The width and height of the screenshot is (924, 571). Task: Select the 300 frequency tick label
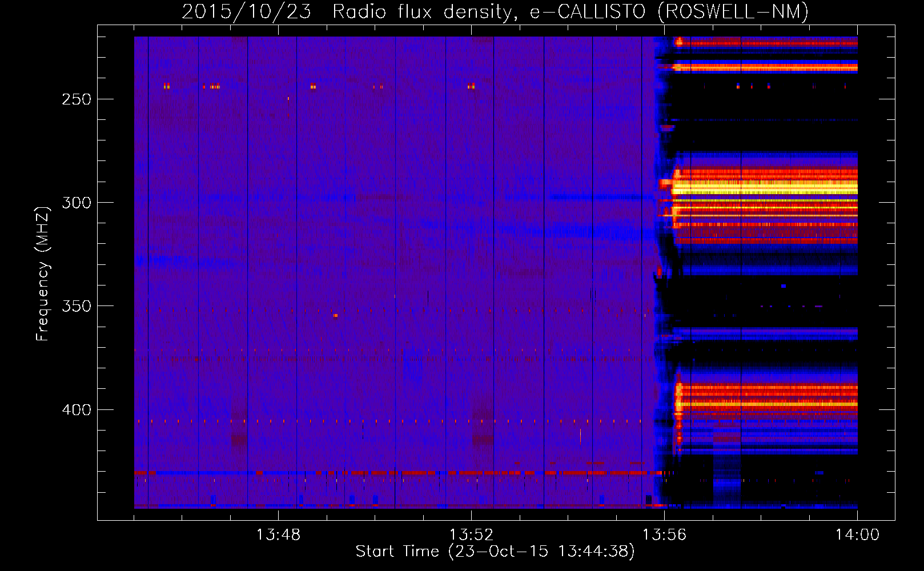pyautogui.click(x=76, y=203)
